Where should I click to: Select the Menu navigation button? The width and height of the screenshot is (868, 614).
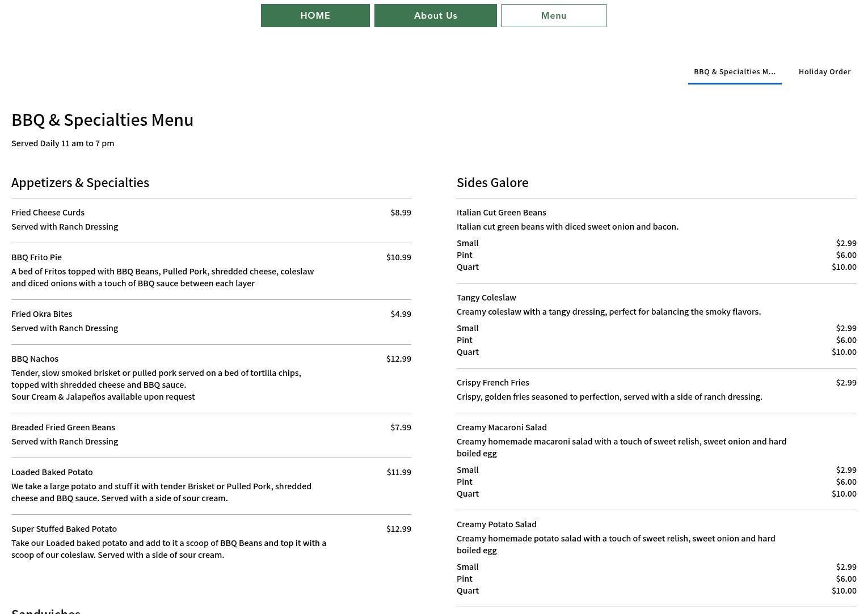click(x=553, y=15)
